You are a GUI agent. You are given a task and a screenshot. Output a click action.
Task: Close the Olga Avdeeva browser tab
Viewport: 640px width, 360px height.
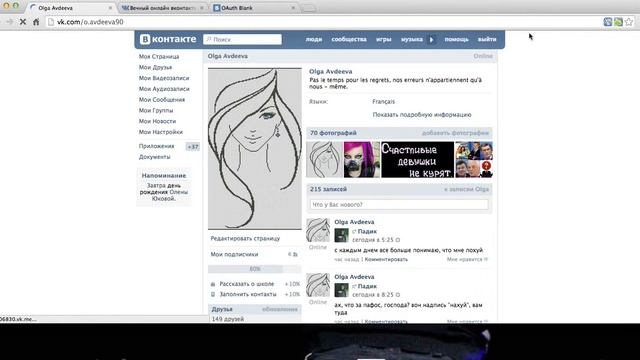click(110, 8)
